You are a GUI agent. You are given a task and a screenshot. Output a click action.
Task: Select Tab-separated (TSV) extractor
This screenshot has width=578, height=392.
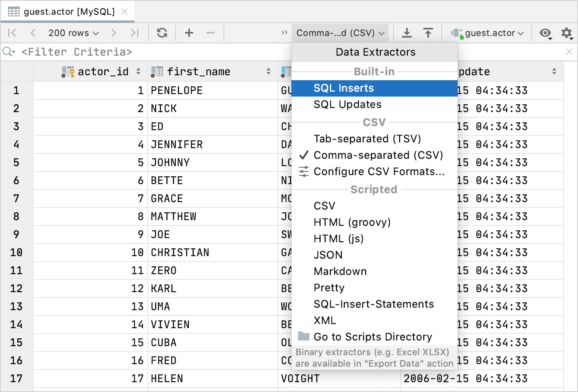[367, 139]
